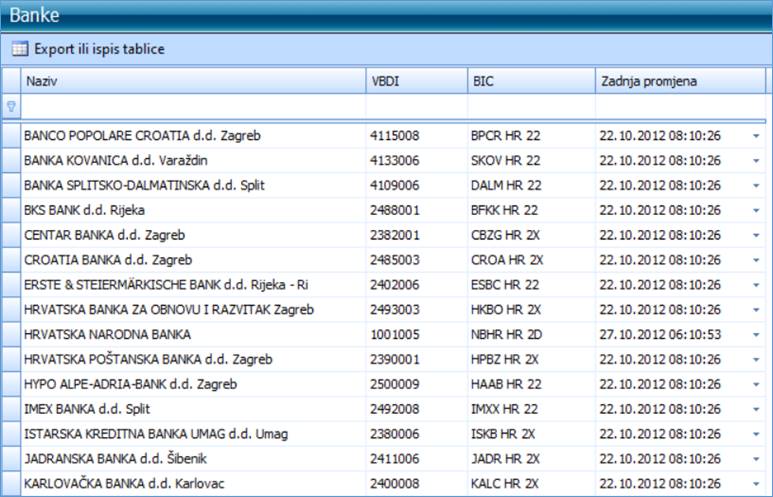The image size is (773, 497).
Task: Open date dropdown for BANKA SPLITSKO-DALMATINSKA row
Action: coord(756,186)
